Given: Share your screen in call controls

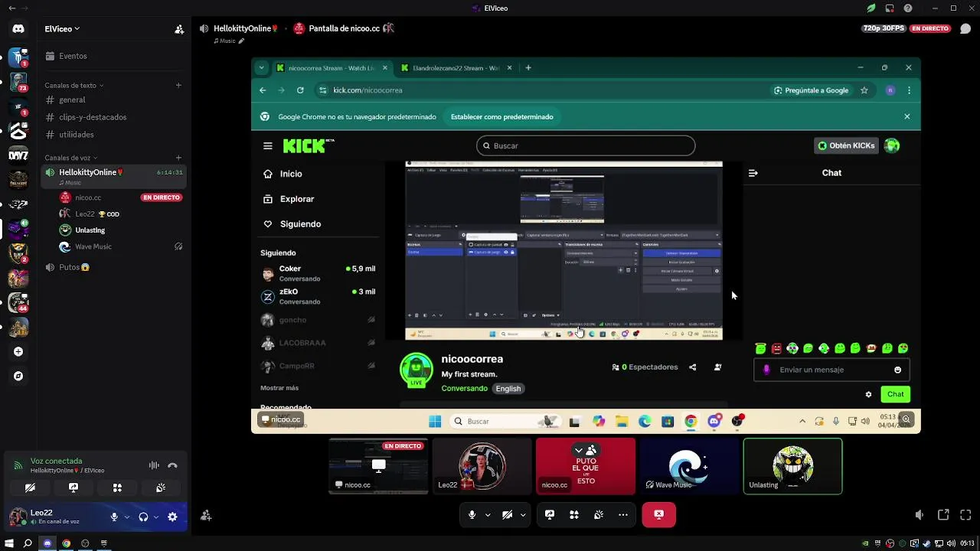Looking at the screenshot, I should pyautogui.click(x=550, y=515).
